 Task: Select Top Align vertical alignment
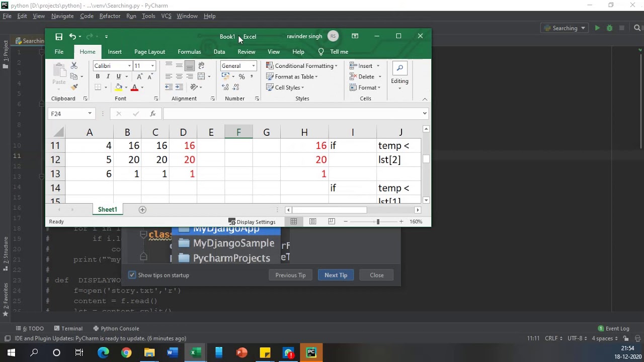169,65
